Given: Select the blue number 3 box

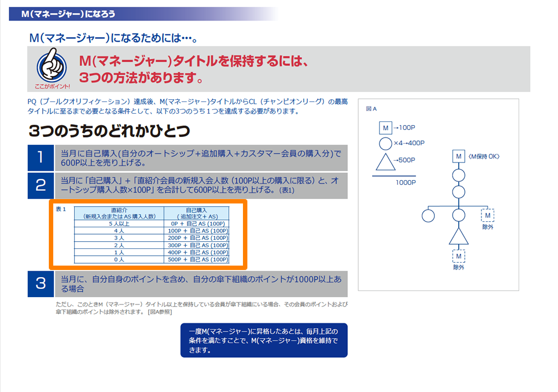Looking at the screenshot, I should (x=40, y=283).
